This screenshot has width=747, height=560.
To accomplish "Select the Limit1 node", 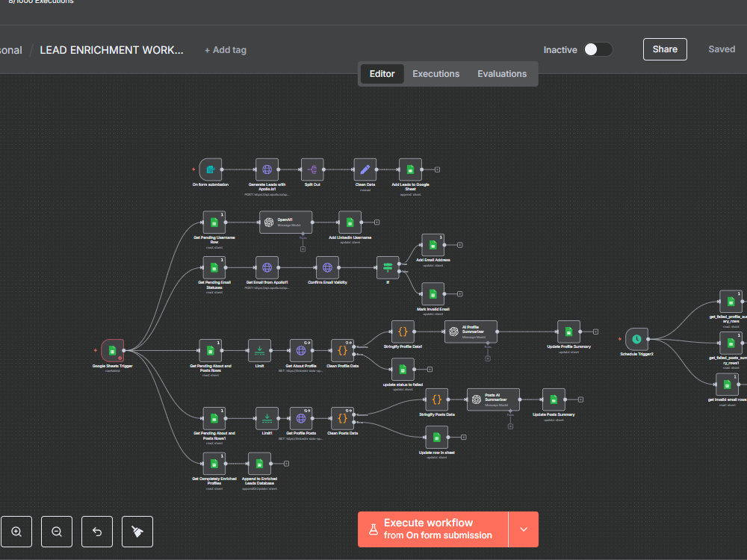I will (267, 419).
